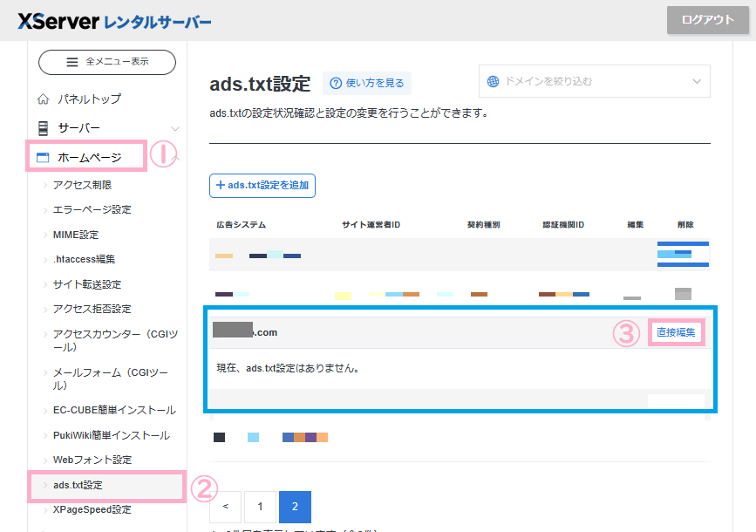Click the hamburger icon in 全メニュー表示

73,62
